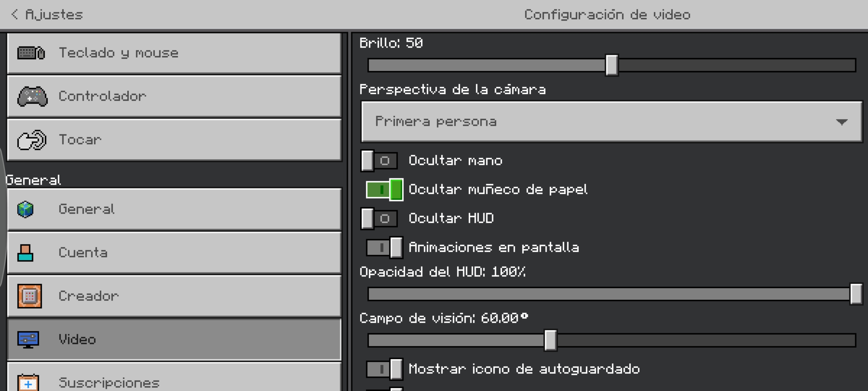Click the Suscripciones calendar icon
The height and width of the screenshot is (391, 868).
tap(28, 383)
